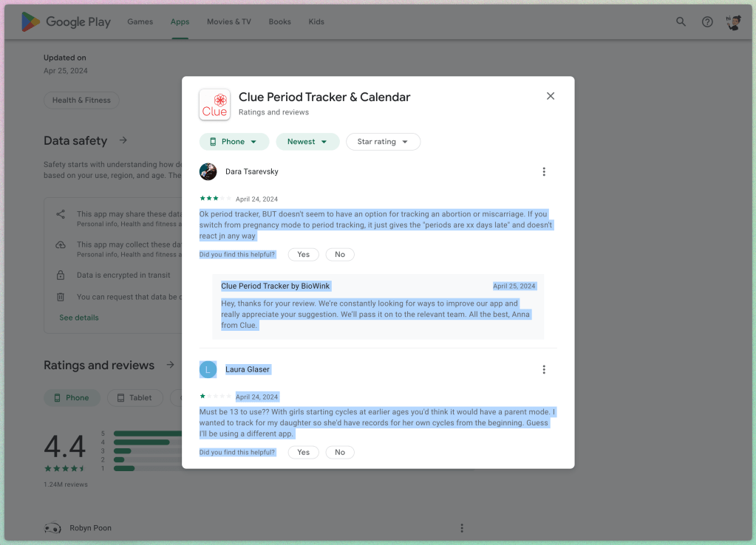Open search with the magnifier icon
Image resolution: width=756 pixels, height=545 pixels.
point(681,22)
